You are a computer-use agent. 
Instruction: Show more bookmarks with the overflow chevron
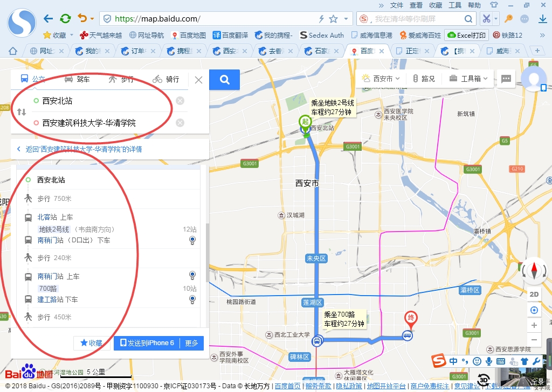(x=542, y=35)
